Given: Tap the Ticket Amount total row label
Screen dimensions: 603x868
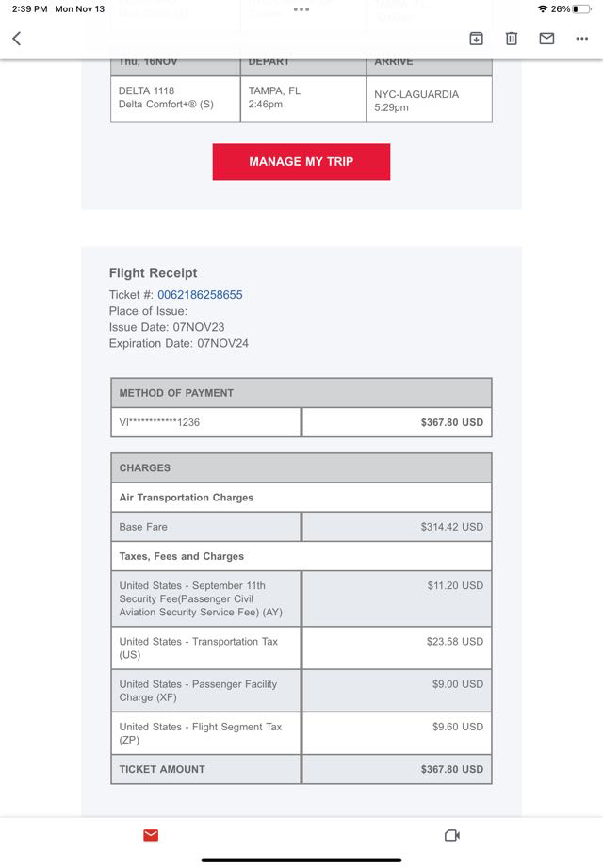Looking at the screenshot, I should pyautogui.click(x=162, y=769).
